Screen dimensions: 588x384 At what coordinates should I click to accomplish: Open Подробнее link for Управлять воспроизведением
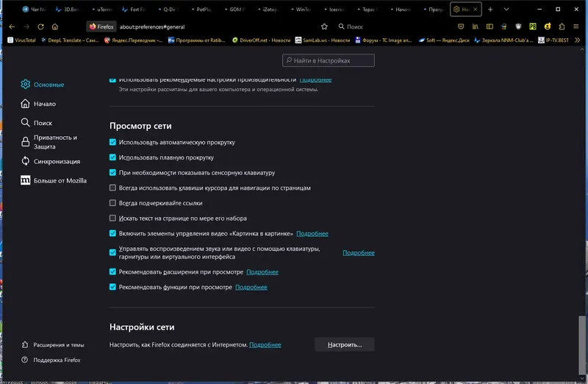coord(359,252)
